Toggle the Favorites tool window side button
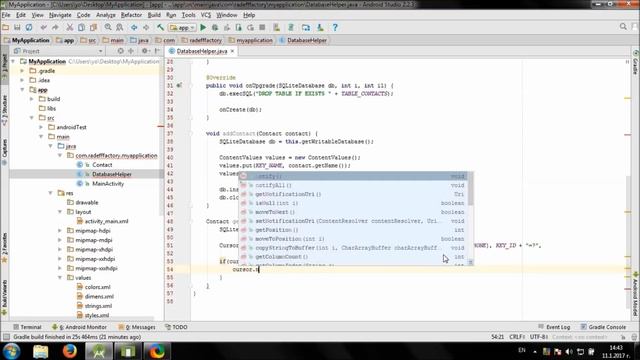The image size is (640, 360). click(4, 247)
